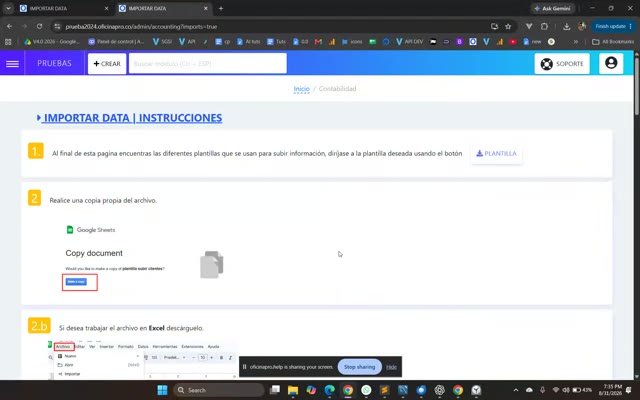
Task: Click the address bar URL
Action: [x=141, y=27]
